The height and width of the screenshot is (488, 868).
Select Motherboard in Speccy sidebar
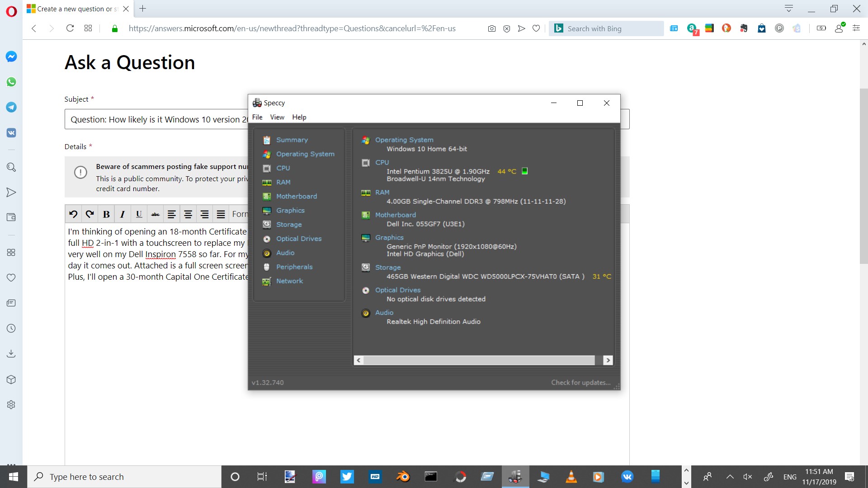pyautogui.click(x=296, y=196)
